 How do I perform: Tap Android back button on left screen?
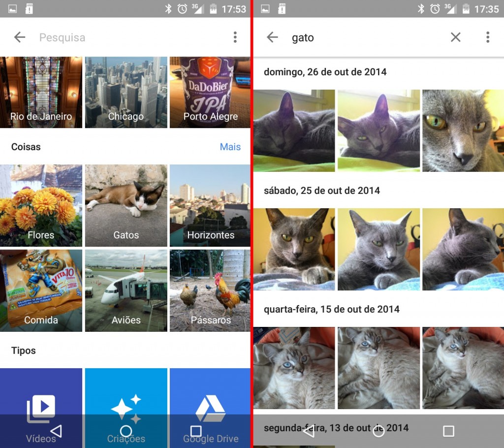(57, 431)
